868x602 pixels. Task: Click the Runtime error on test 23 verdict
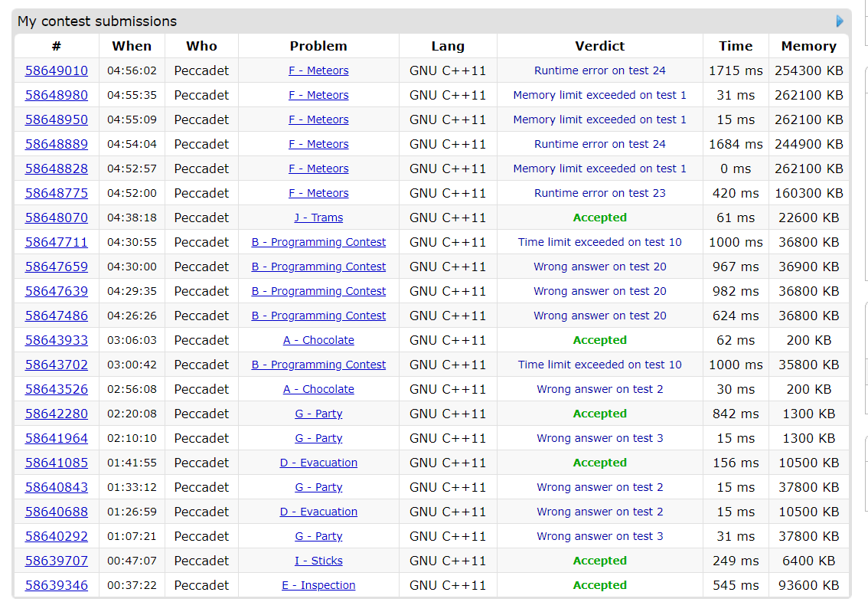pos(599,193)
